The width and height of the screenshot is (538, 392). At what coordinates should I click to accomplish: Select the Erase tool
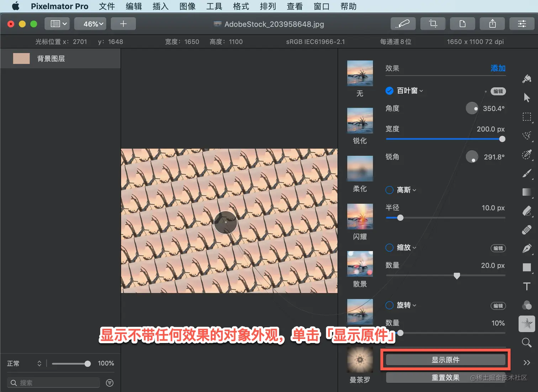coord(527,211)
